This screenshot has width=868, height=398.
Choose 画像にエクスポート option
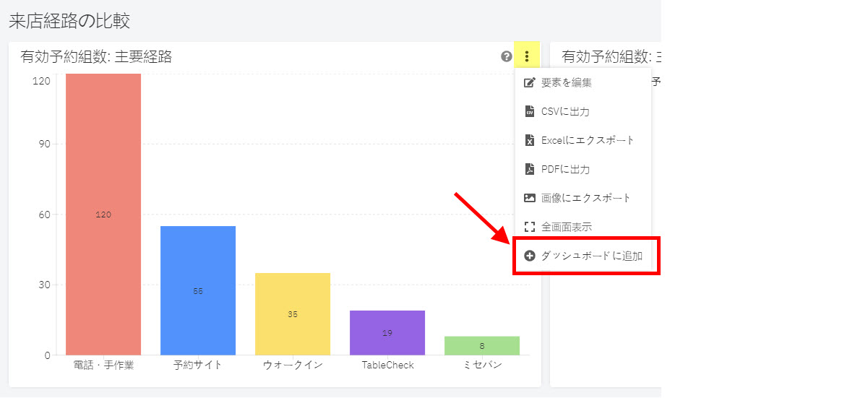(x=583, y=198)
